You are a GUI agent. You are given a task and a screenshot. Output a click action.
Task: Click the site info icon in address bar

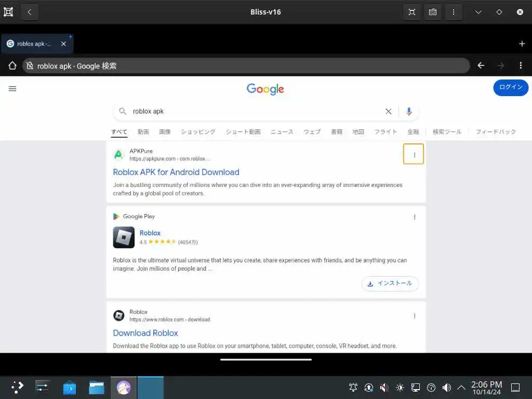coord(30,65)
